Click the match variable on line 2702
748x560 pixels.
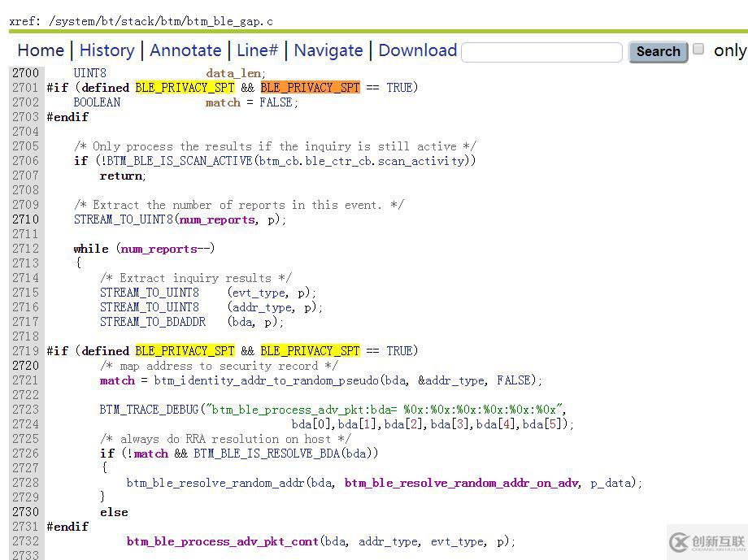[x=223, y=102]
